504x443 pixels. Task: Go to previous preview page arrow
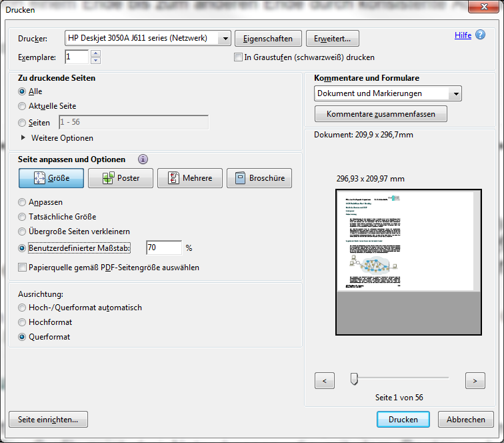pyautogui.click(x=324, y=380)
